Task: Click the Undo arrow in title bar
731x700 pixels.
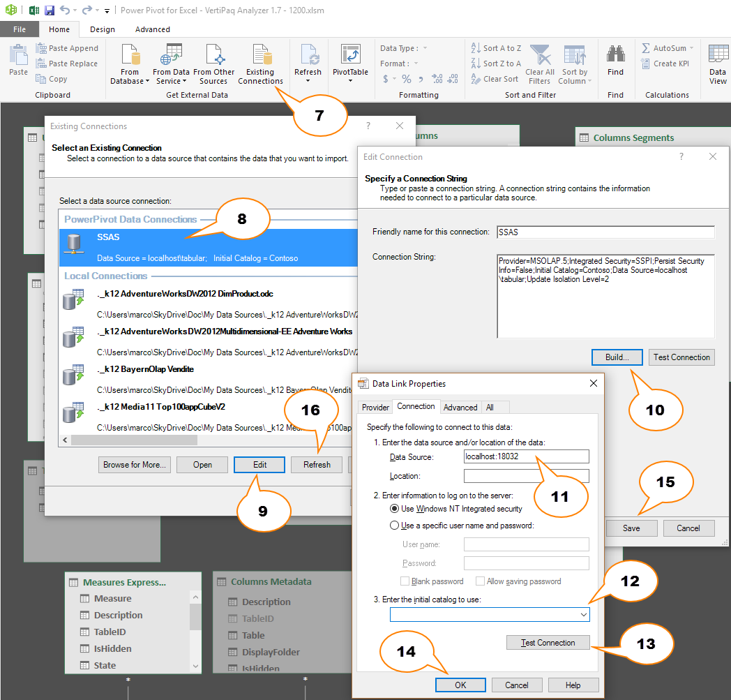Action: pyautogui.click(x=65, y=10)
